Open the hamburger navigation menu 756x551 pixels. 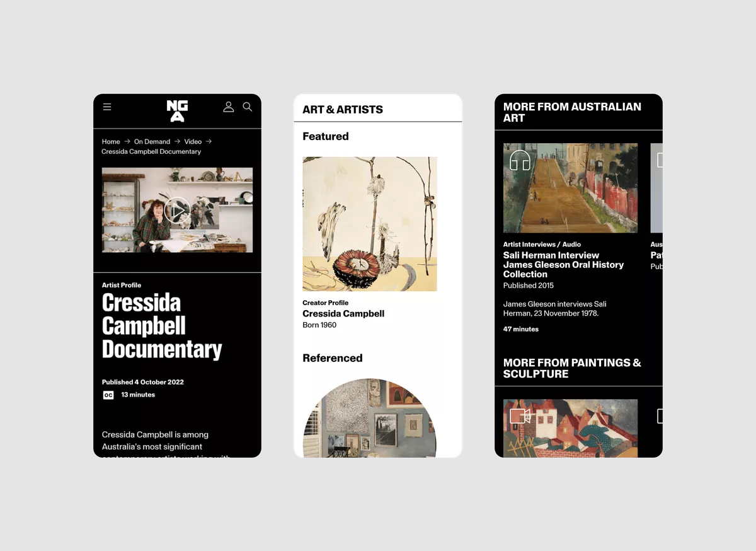[107, 107]
